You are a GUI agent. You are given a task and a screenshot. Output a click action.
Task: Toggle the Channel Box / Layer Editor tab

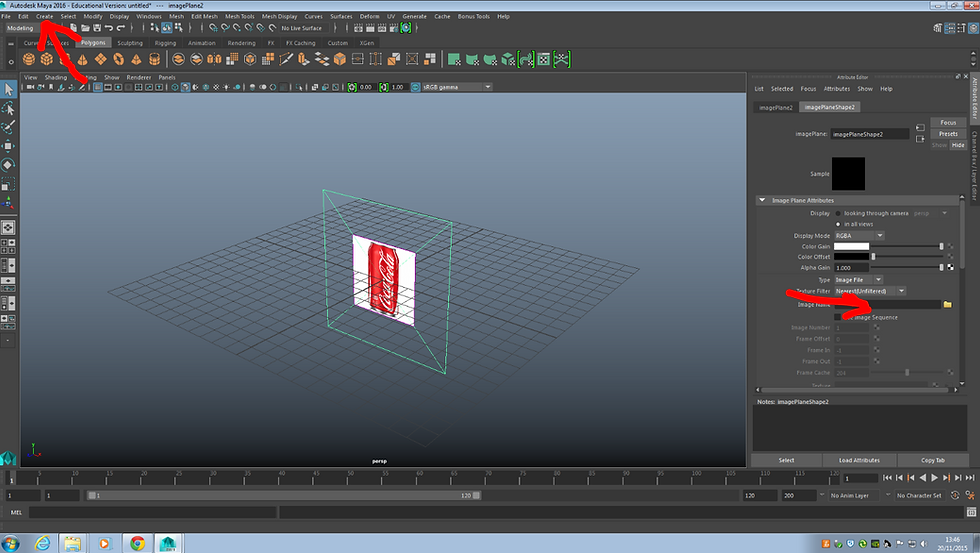click(x=974, y=166)
